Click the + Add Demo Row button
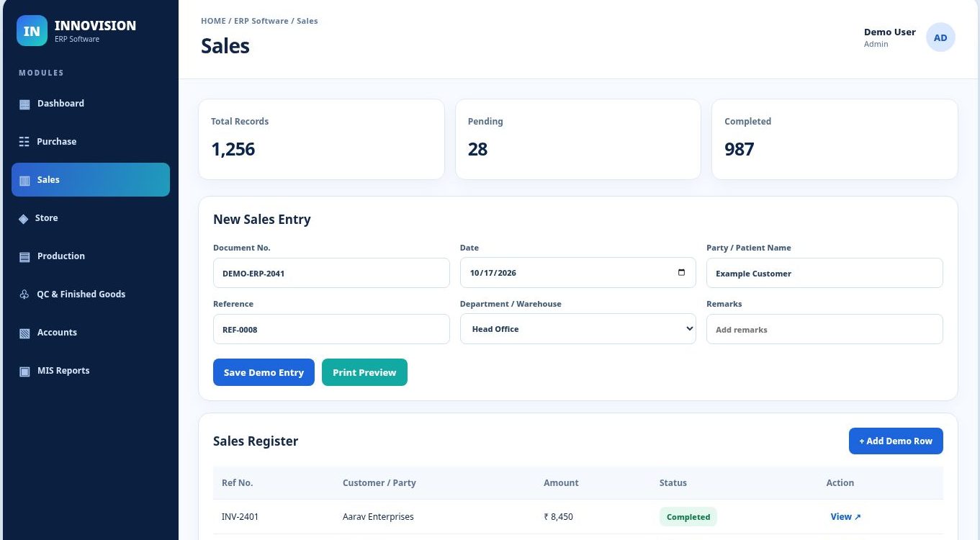The image size is (980, 540). pyautogui.click(x=896, y=441)
